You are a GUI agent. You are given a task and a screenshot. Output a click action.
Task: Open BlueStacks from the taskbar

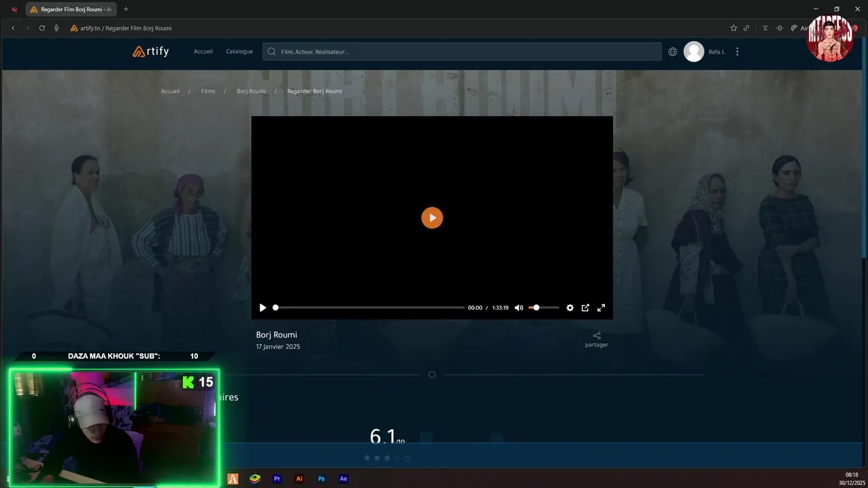point(254,479)
